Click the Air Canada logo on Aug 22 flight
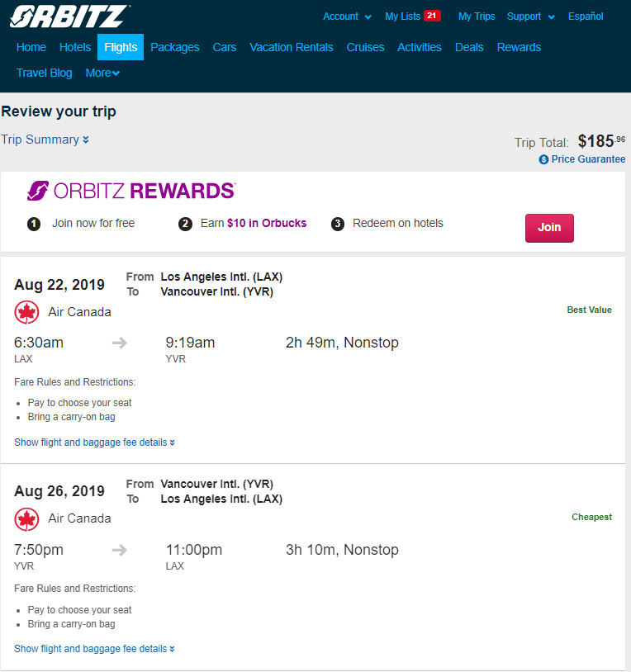 click(26, 312)
